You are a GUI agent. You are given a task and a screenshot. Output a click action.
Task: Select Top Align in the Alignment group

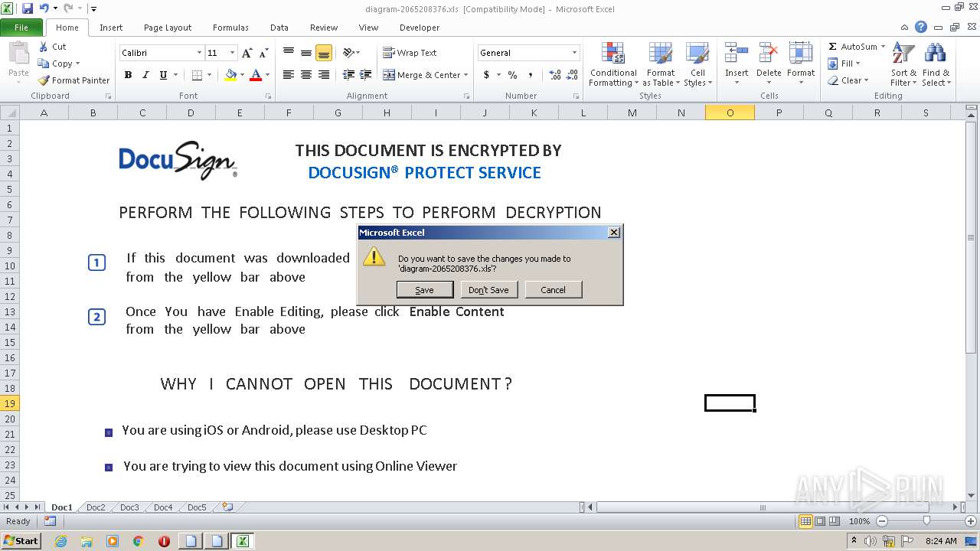289,53
